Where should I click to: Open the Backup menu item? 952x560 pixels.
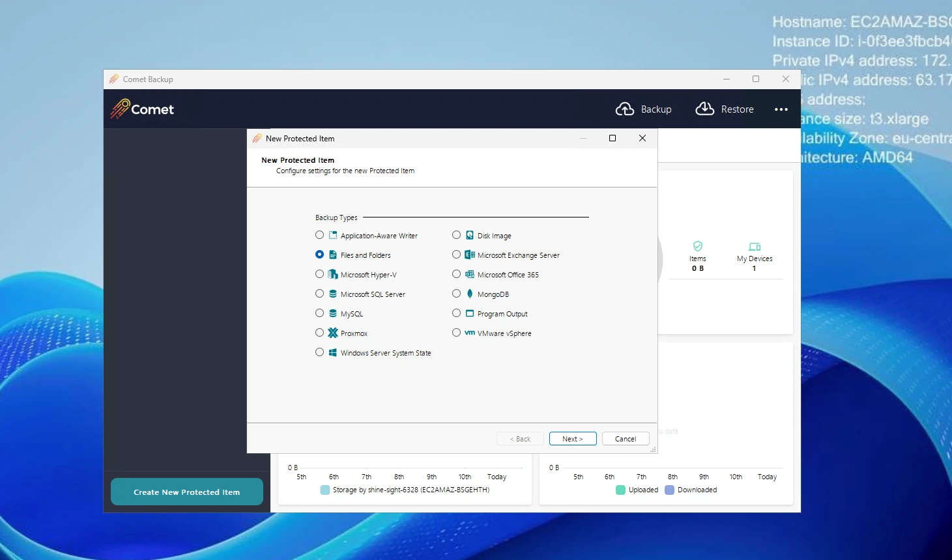click(x=644, y=109)
